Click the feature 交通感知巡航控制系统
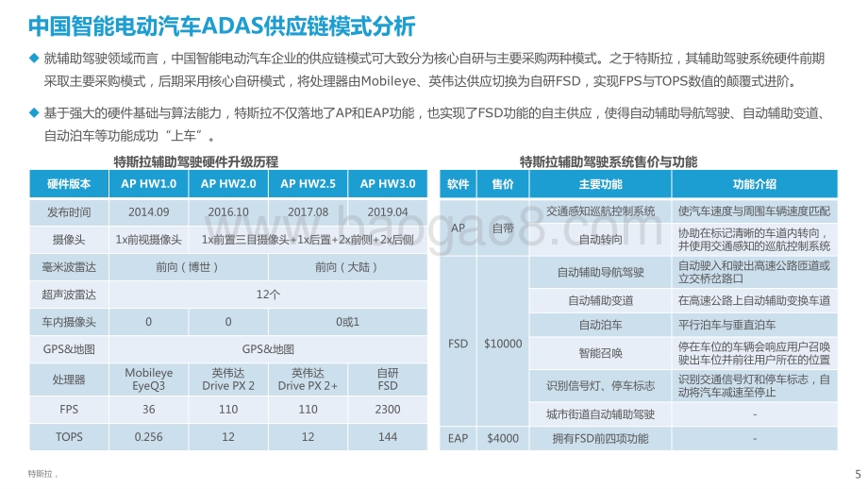The height and width of the screenshot is (489, 868). pos(601,211)
